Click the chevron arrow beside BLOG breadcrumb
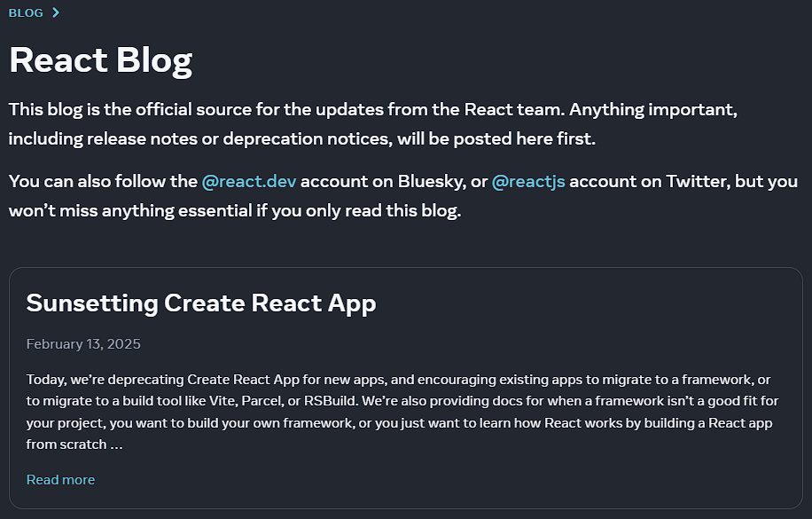812x519 pixels. pyautogui.click(x=56, y=12)
